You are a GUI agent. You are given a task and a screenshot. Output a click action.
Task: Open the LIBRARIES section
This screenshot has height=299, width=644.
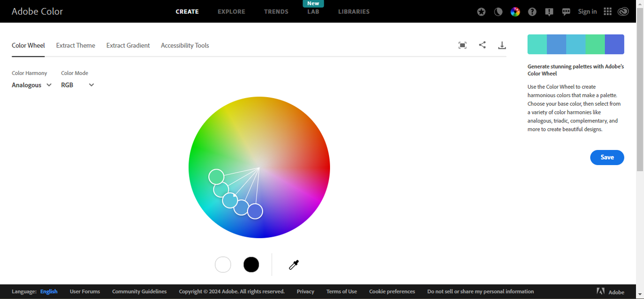[x=354, y=12]
